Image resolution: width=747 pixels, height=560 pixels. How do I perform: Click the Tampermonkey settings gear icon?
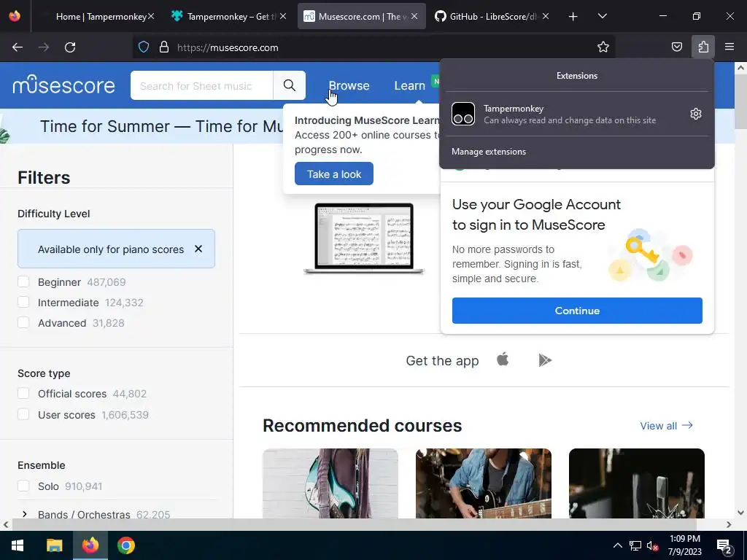coord(695,114)
